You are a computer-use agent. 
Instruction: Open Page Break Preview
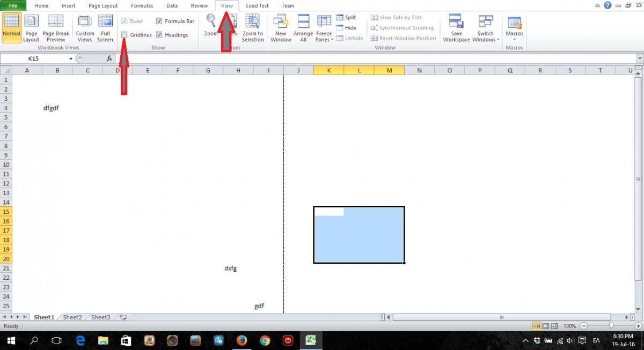pos(56,28)
